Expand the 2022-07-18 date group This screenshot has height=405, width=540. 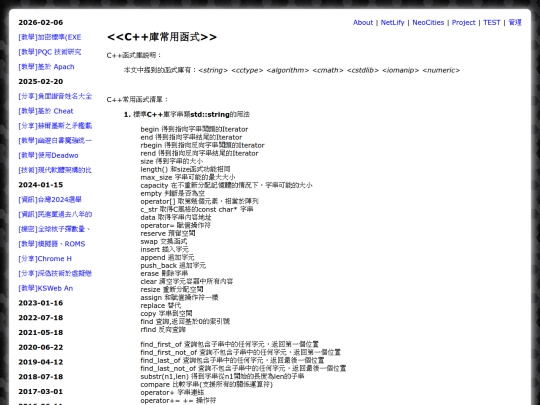pos(41,318)
